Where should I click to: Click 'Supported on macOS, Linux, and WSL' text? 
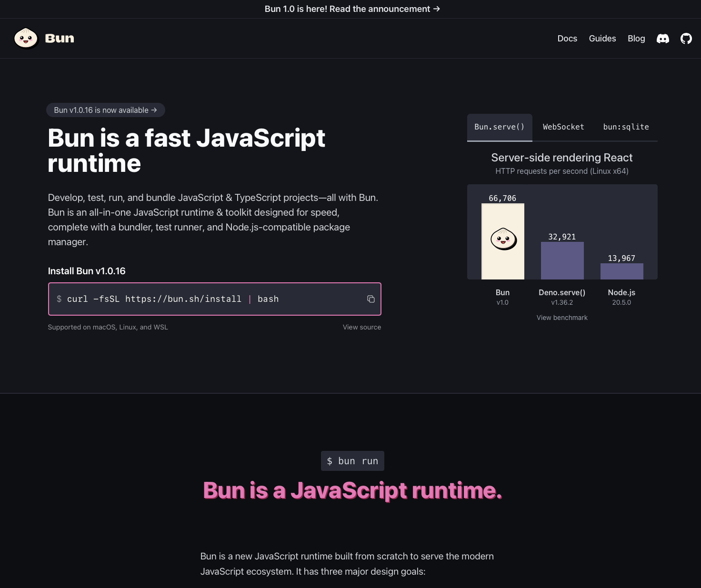(108, 327)
